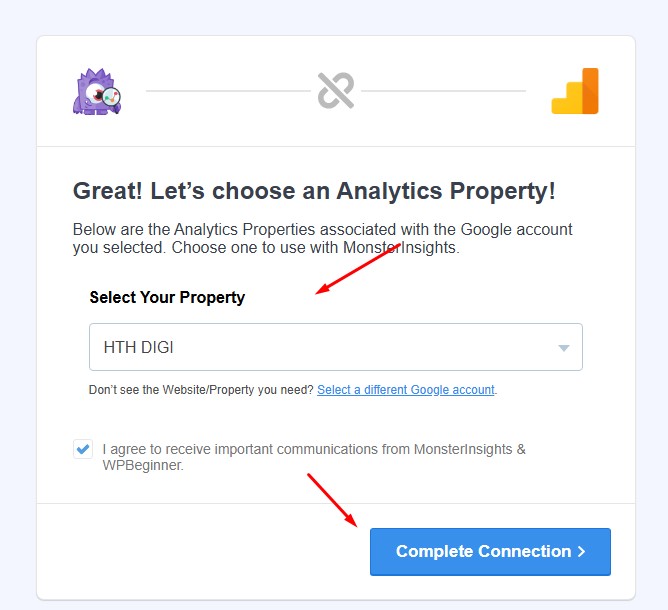Click 'Don't see the Website/Property you need?' text

[x=201, y=390]
